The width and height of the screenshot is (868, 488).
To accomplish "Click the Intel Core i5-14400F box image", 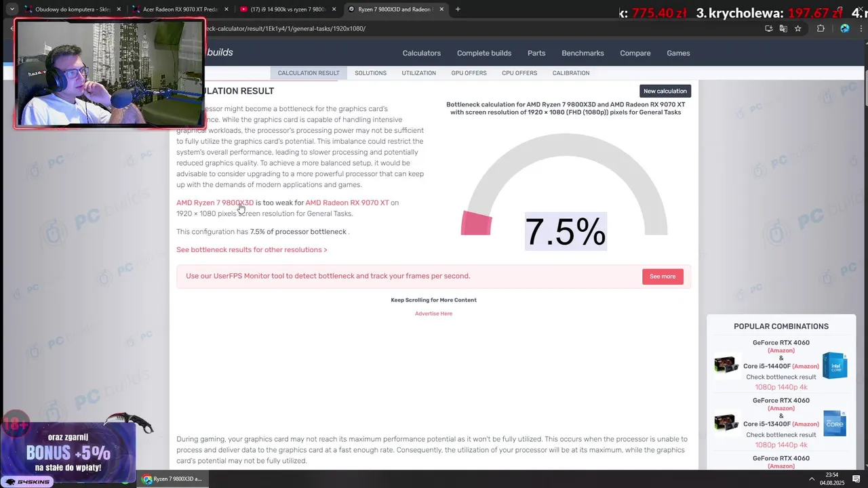I will pos(835,365).
